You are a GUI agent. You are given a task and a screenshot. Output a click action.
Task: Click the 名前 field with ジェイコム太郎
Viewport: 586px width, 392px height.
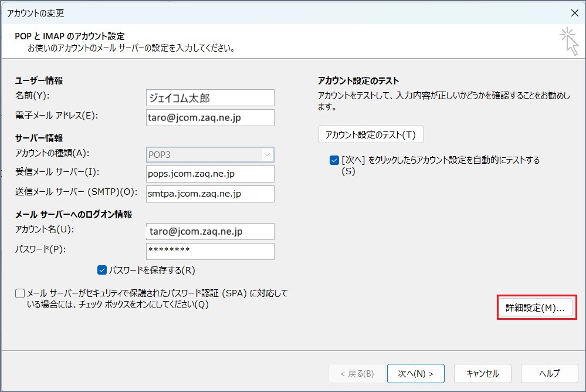coord(210,97)
